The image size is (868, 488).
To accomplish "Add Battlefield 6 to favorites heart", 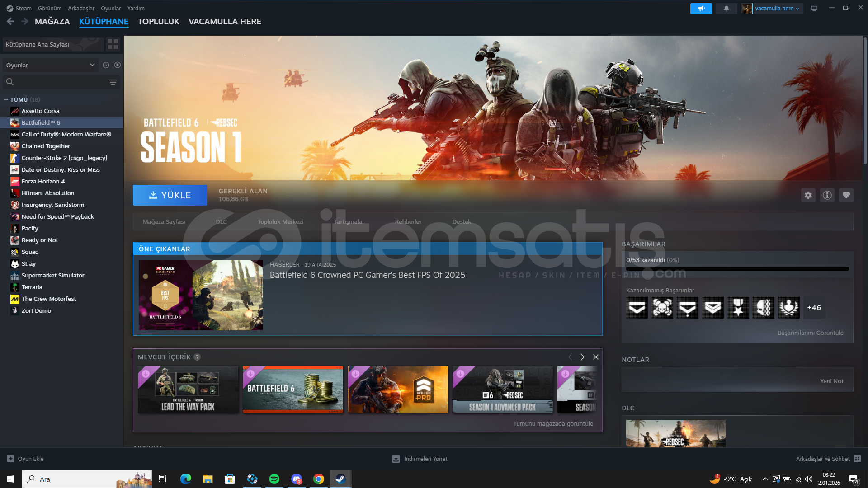I will click(x=846, y=195).
